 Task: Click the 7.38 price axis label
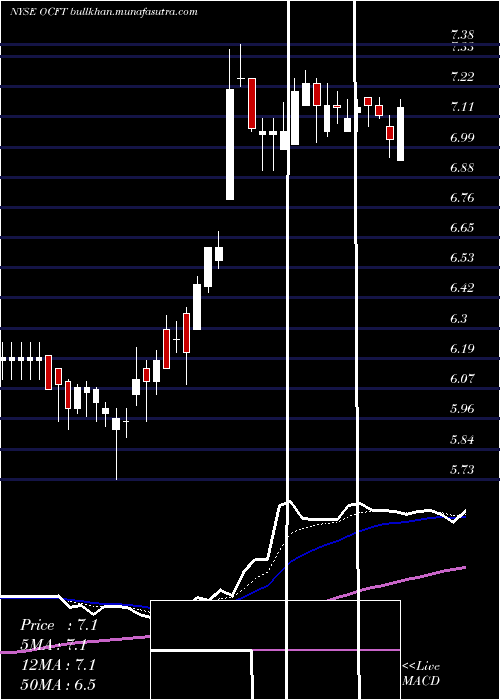[462, 34]
